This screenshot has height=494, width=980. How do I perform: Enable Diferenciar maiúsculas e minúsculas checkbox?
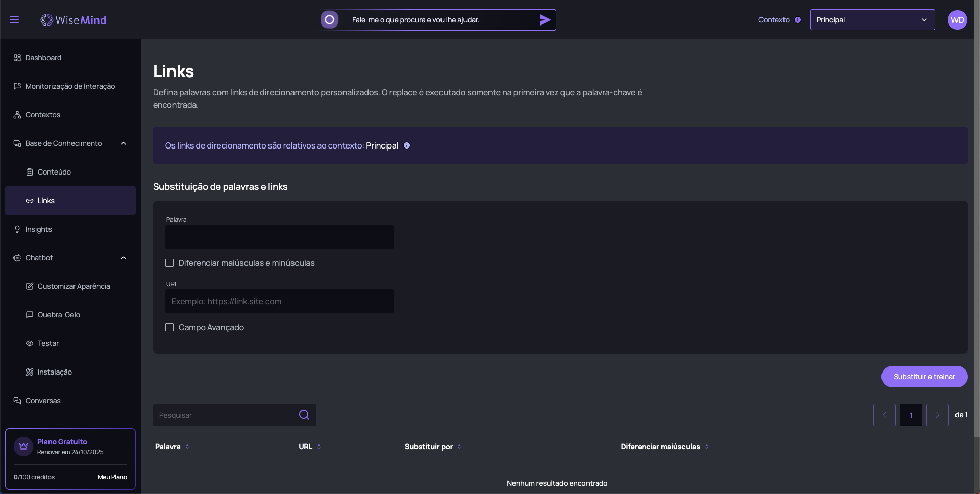tap(169, 263)
